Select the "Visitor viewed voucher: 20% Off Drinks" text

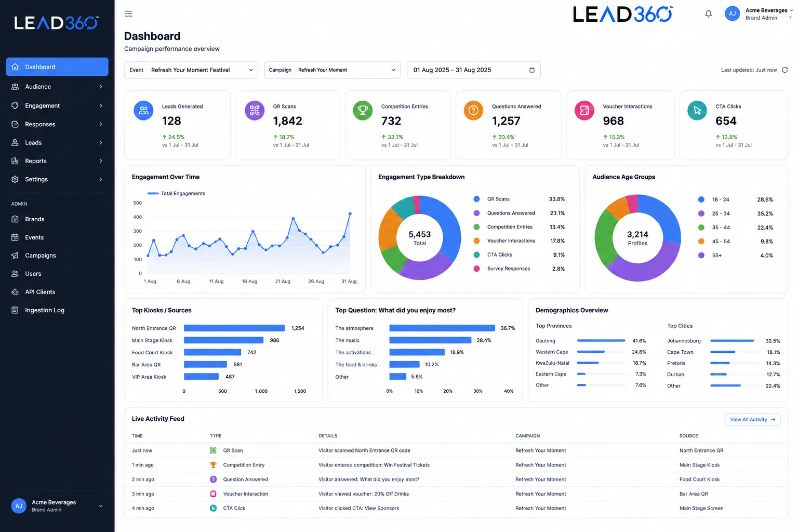click(364, 494)
